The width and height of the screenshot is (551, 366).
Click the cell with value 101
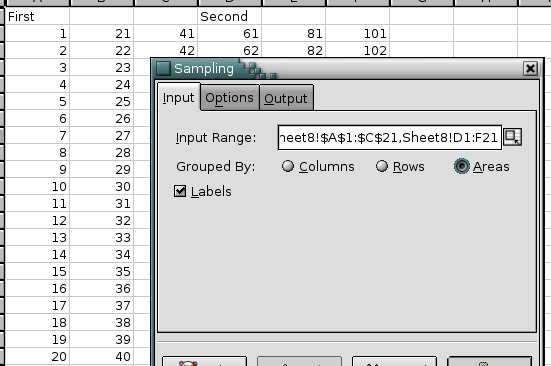coord(358,33)
